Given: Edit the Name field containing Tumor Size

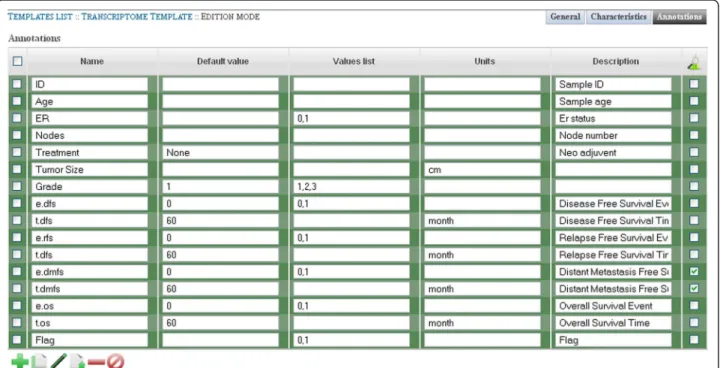Looking at the screenshot, I should (x=90, y=170).
